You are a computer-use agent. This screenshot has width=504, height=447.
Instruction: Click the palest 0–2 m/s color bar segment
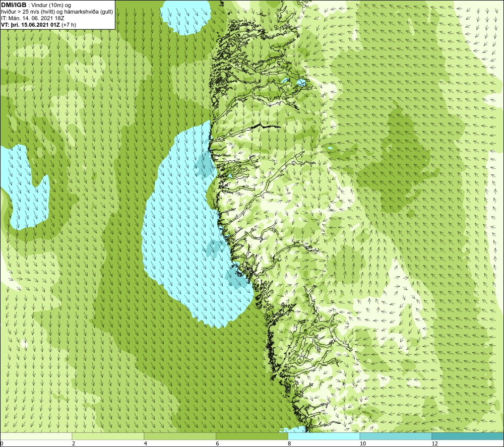[36, 436]
